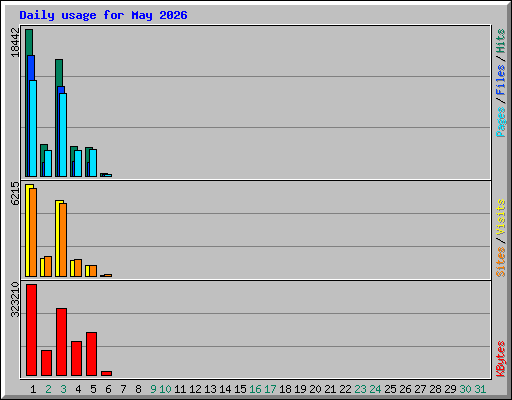Screen dimensions: 512x400
Task: Click the day label 14
Action: [x=225, y=389]
